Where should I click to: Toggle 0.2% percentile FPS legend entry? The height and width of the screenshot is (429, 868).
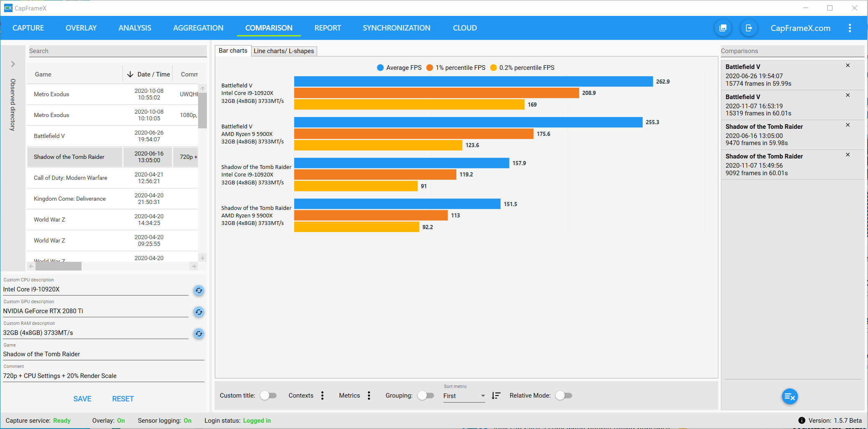point(522,68)
